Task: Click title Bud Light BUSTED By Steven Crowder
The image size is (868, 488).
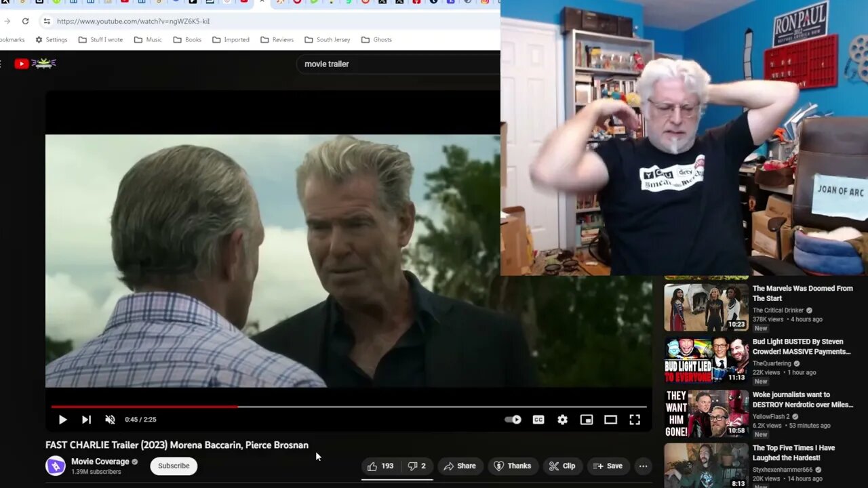Action: (x=802, y=346)
